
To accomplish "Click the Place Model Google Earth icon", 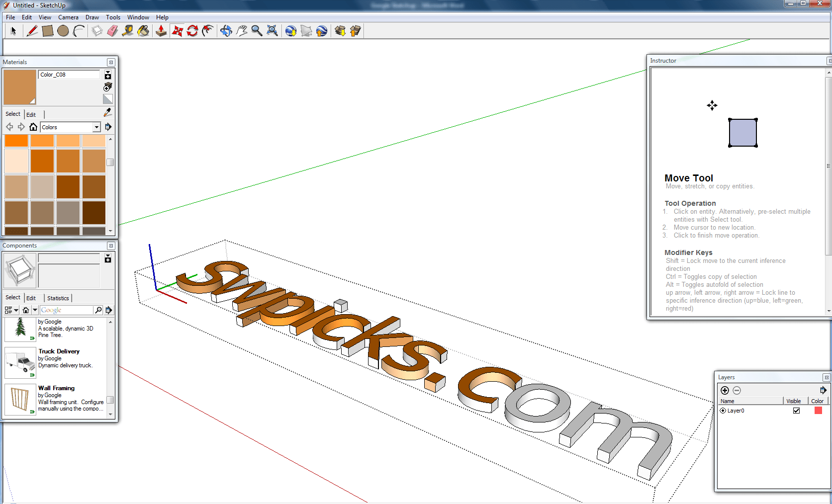I will (322, 31).
